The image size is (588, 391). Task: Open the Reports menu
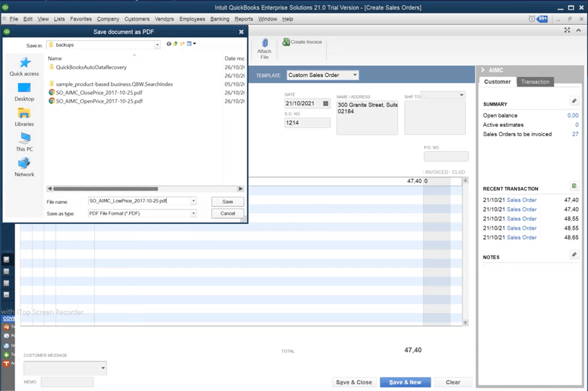pos(244,19)
